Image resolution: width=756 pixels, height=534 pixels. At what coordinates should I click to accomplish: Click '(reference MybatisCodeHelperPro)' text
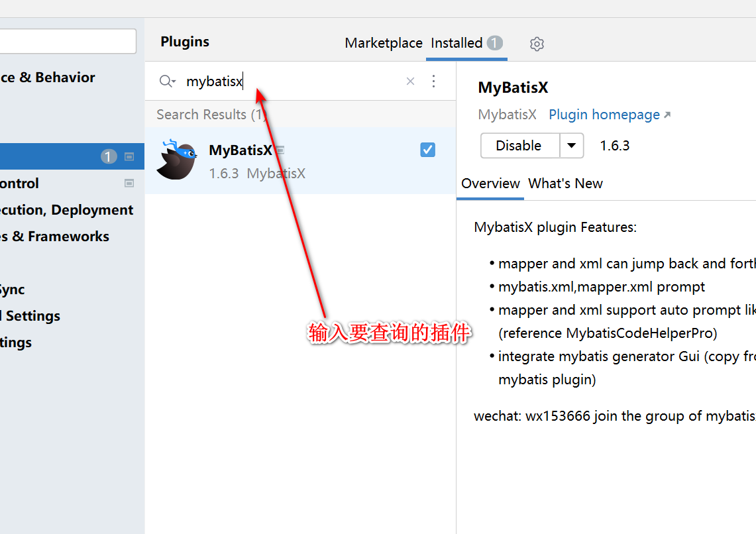[x=608, y=333]
